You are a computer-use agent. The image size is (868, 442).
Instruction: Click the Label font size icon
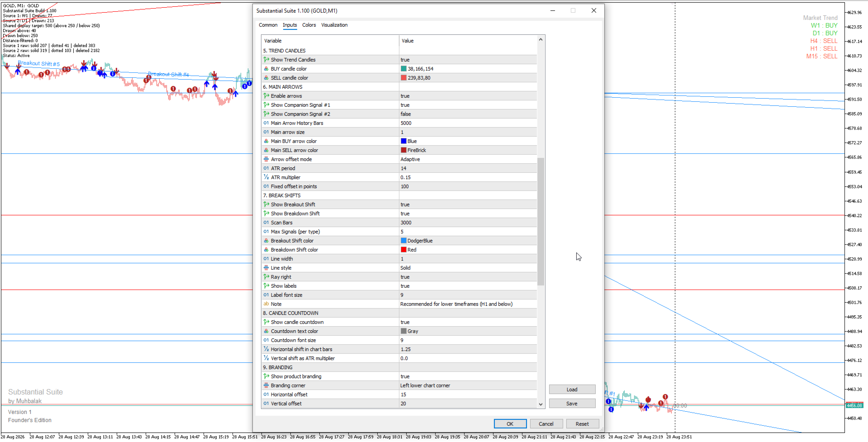pyautogui.click(x=266, y=295)
